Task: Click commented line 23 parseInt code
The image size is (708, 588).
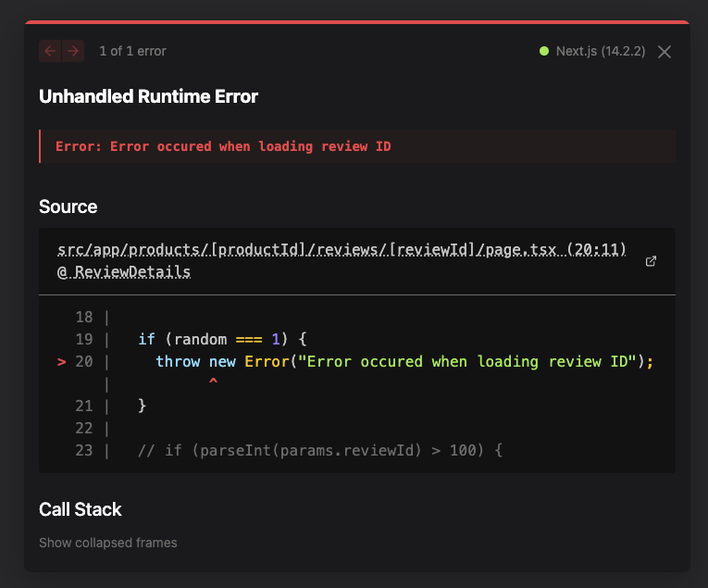Action: pyautogui.click(x=319, y=450)
